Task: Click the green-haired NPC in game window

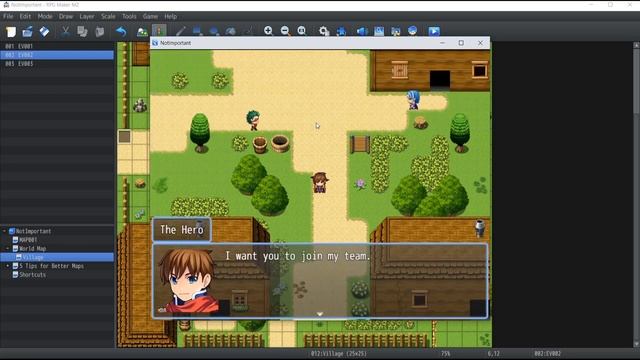Action: point(253,120)
